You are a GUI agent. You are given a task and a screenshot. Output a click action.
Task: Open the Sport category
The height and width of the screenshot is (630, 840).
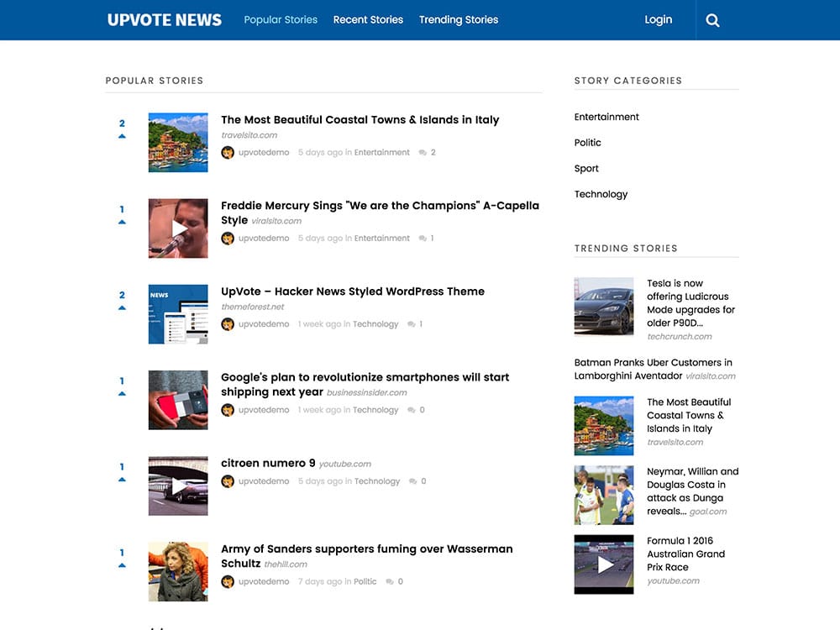[x=585, y=168]
